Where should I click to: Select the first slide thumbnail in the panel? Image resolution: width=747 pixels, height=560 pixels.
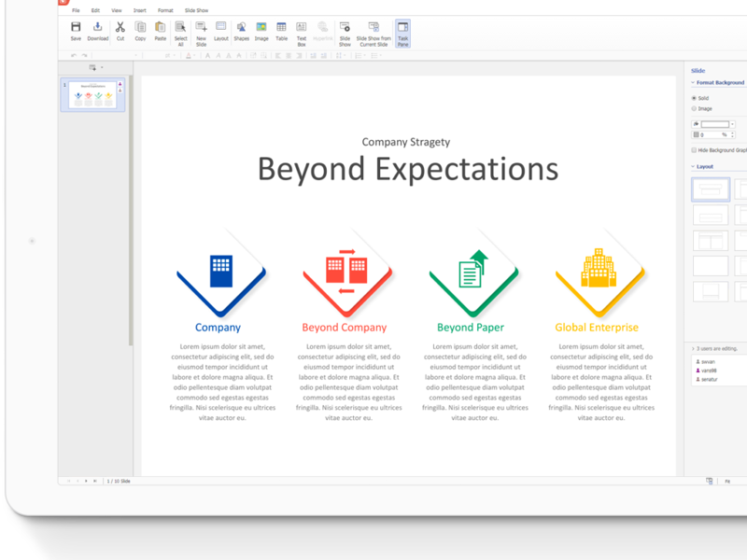[x=92, y=94]
